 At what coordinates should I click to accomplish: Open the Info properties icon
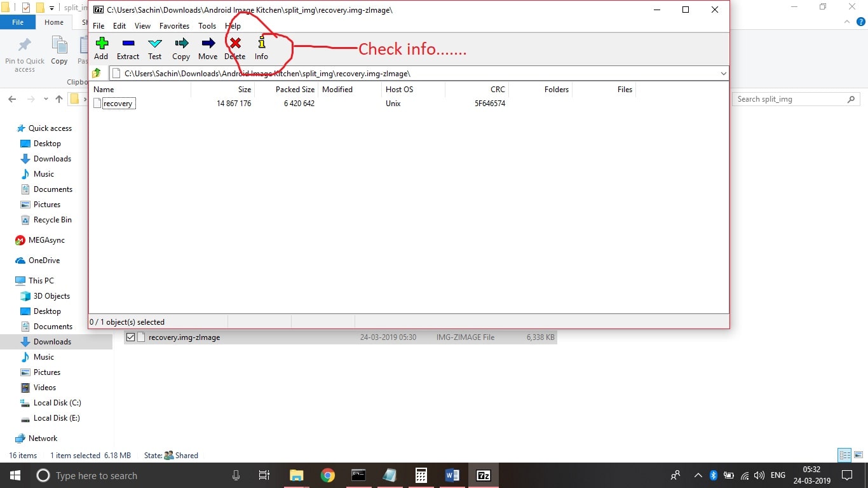pos(261,43)
